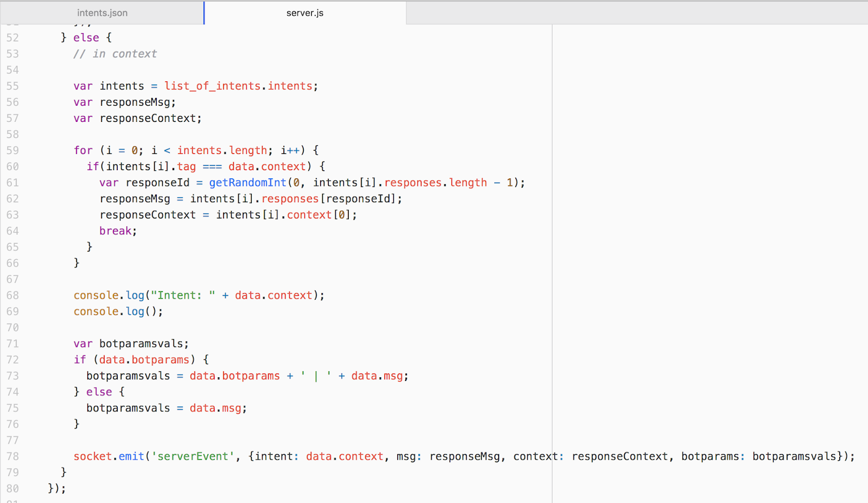Click the closing brace on line 80
Screen dimensions: 868x503
click(51, 488)
